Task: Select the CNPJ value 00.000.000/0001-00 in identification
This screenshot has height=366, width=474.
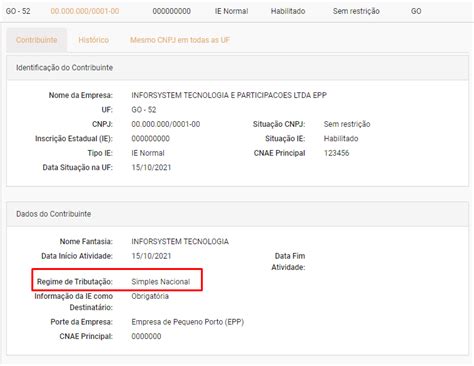Action: [166, 124]
